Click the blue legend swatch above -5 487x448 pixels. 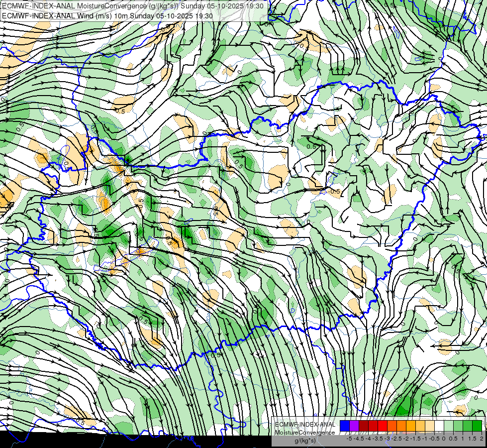pyautogui.click(x=345, y=426)
